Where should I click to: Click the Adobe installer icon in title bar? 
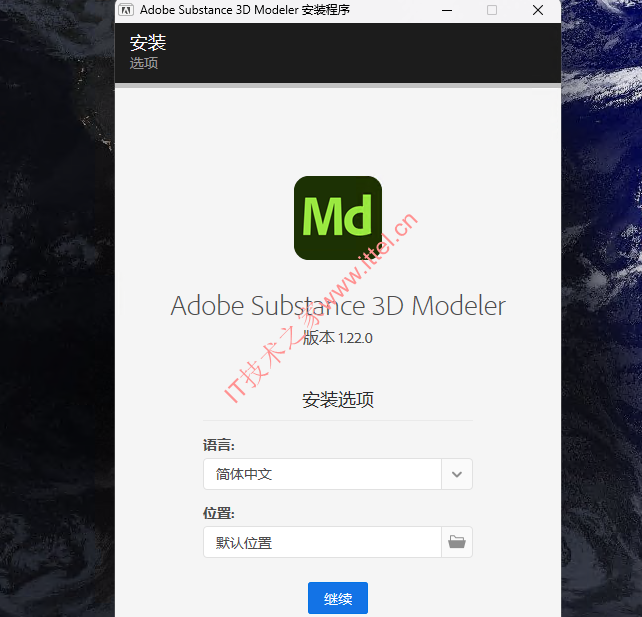tap(126, 10)
